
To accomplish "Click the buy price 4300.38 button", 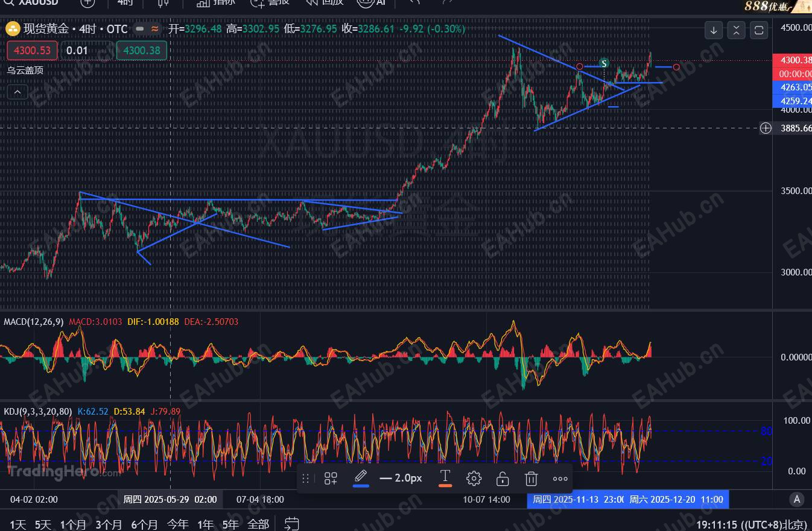I will (142, 50).
